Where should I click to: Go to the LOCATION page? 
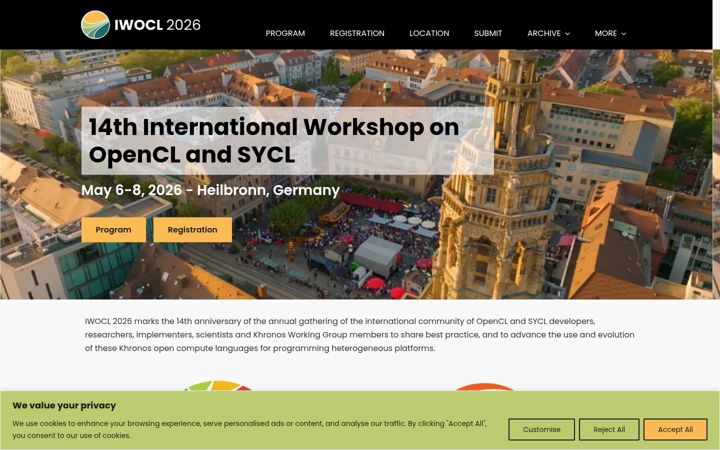coord(429,34)
